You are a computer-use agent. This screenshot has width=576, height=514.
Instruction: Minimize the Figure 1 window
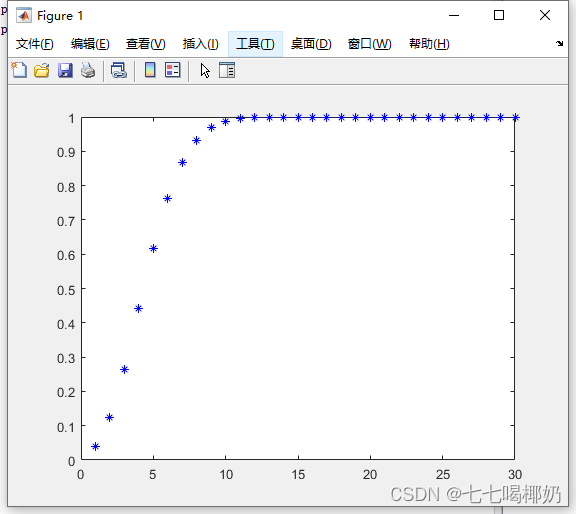(454, 15)
